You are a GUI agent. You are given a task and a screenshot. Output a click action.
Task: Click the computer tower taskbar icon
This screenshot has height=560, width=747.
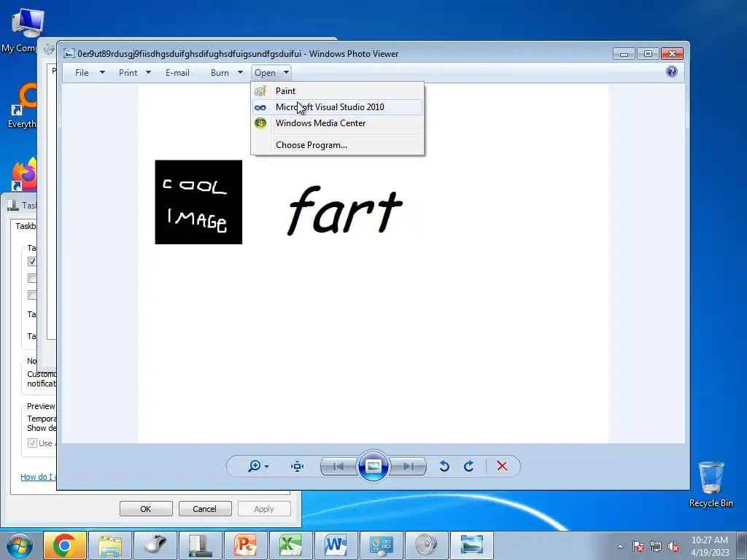[x=200, y=545]
